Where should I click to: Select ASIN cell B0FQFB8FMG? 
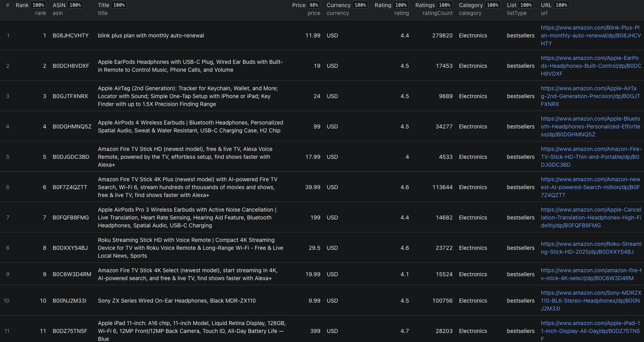click(71, 217)
